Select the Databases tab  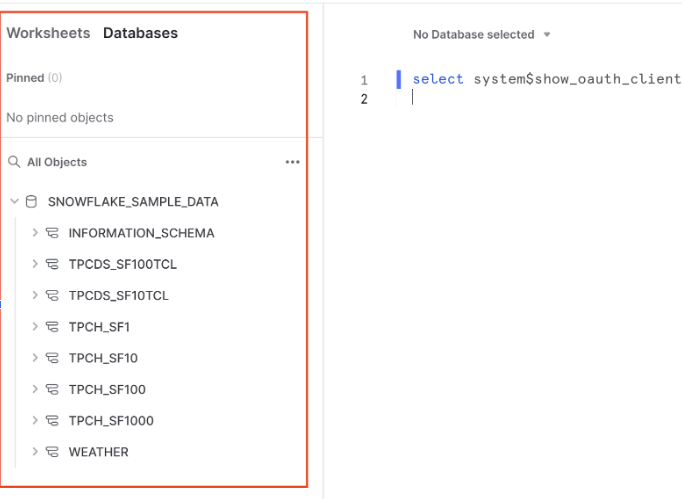[x=140, y=33]
